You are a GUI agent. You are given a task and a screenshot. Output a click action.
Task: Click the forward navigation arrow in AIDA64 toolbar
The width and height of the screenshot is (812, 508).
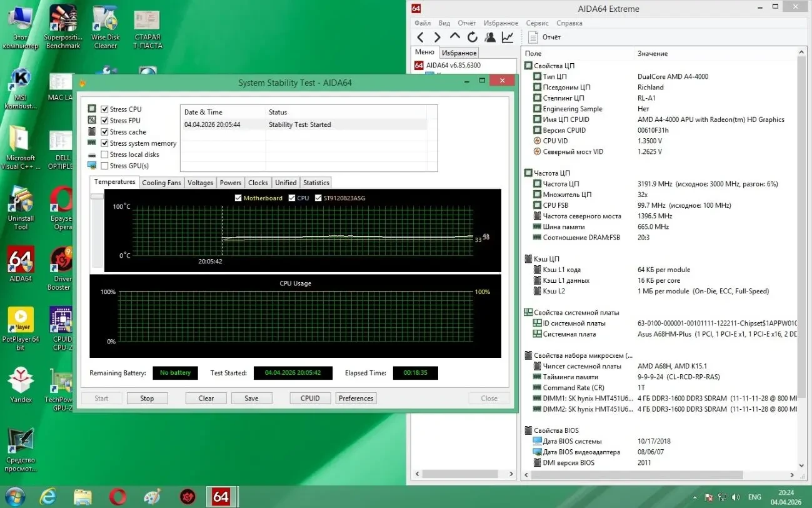click(437, 37)
